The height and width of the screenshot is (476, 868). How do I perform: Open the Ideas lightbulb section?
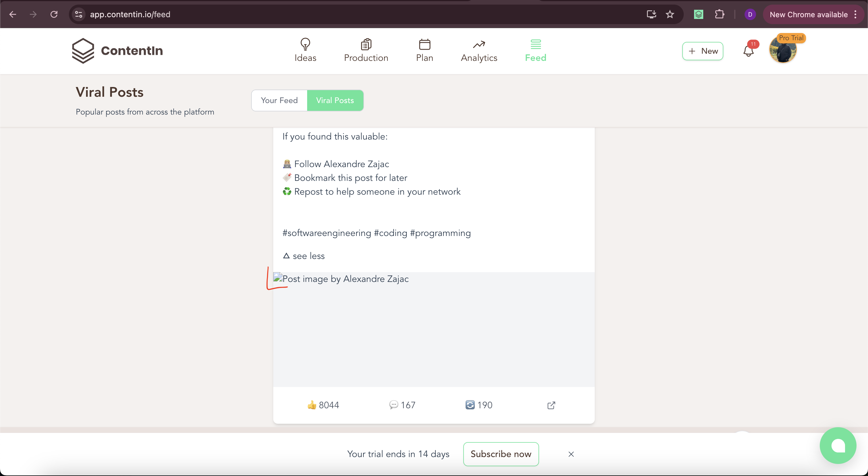[305, 50]
